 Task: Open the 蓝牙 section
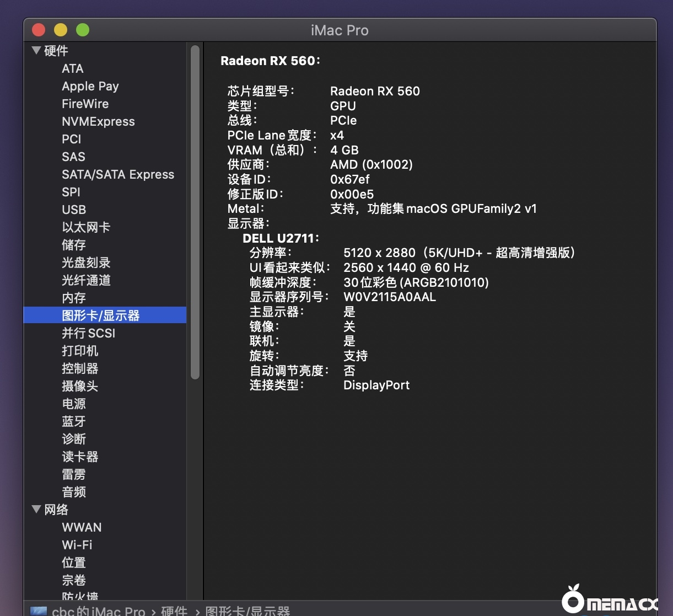pyautogui.click(x=74, y=421)
